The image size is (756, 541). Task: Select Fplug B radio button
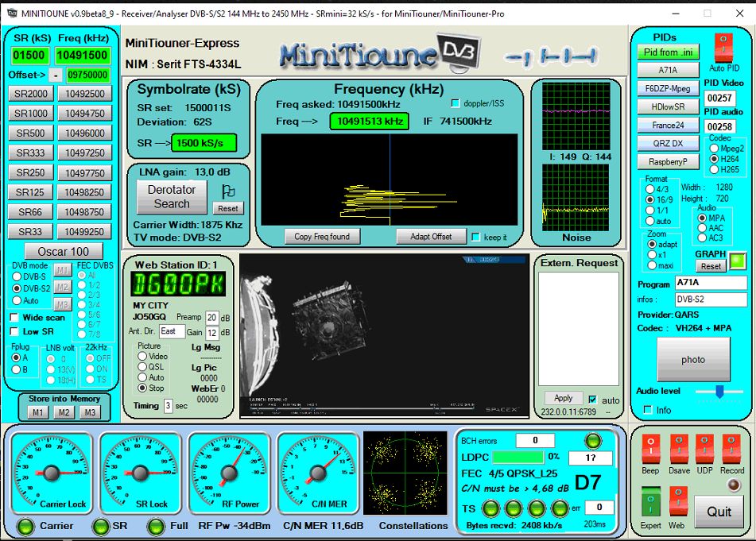click(x=17, y=369)
